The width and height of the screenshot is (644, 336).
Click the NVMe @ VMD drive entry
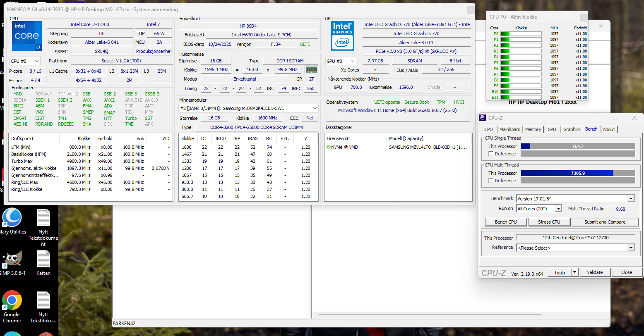[x=344, y=147]
